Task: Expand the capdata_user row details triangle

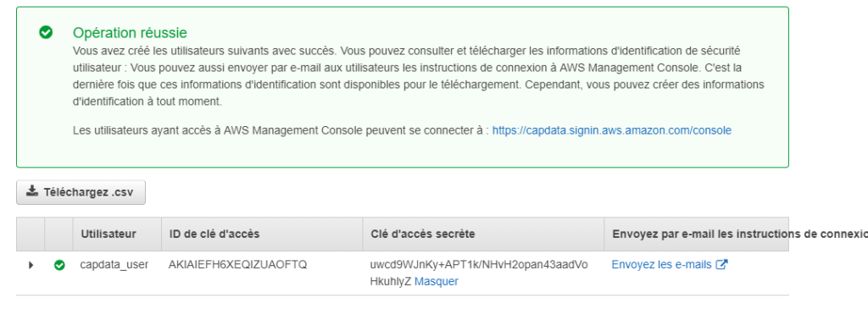Action: click(x=31, y=265)
